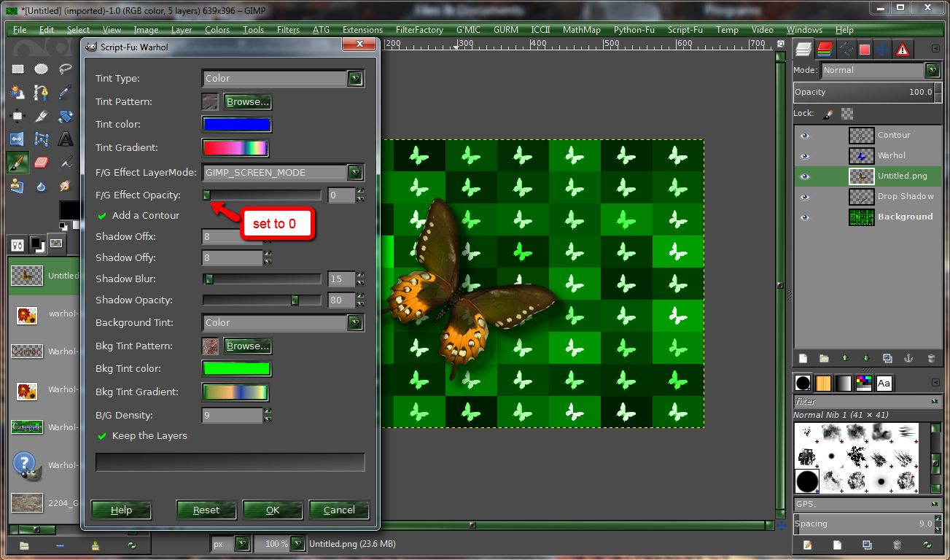Click the new layer icon in Layers panel
This screenshot has width=950, height=560.
point(803,358)
